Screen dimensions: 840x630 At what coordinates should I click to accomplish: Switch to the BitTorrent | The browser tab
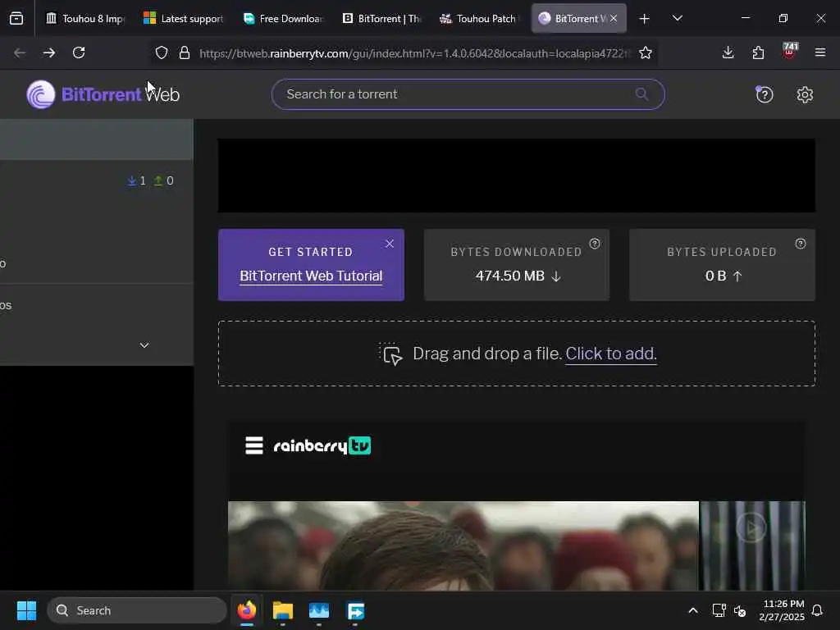point(381,19)
